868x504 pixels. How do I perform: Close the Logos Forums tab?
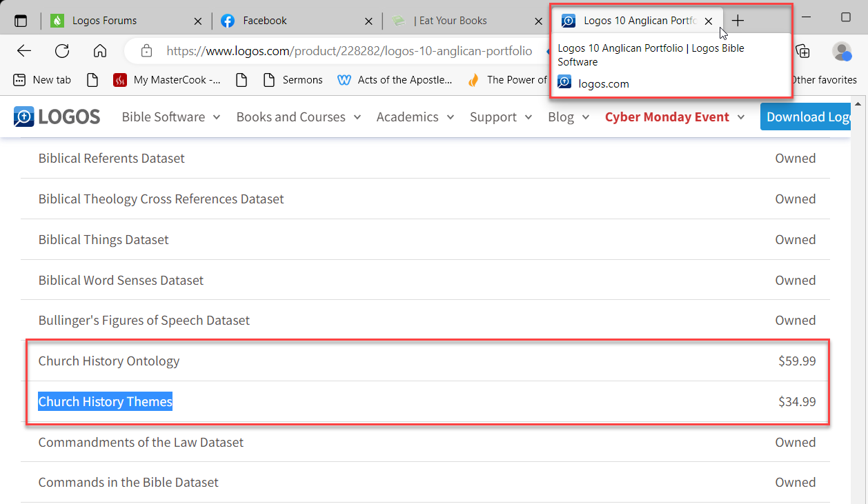pyautogui.click(x=198, y=21)
